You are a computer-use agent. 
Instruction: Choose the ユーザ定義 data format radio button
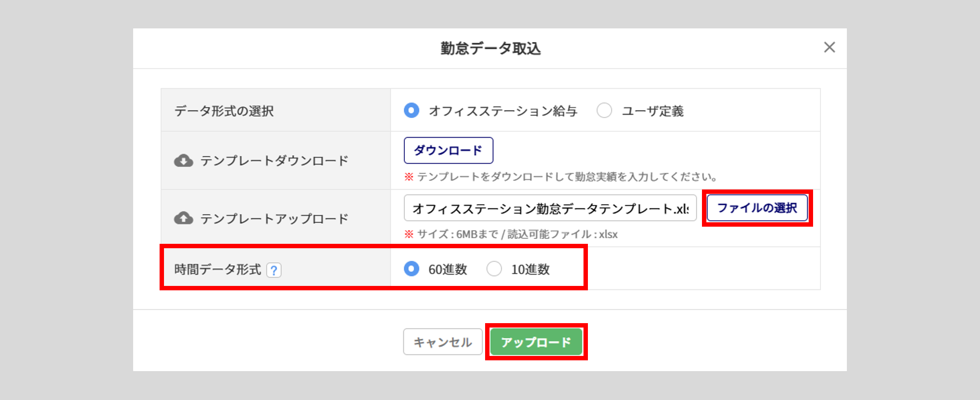pos(605,111)
